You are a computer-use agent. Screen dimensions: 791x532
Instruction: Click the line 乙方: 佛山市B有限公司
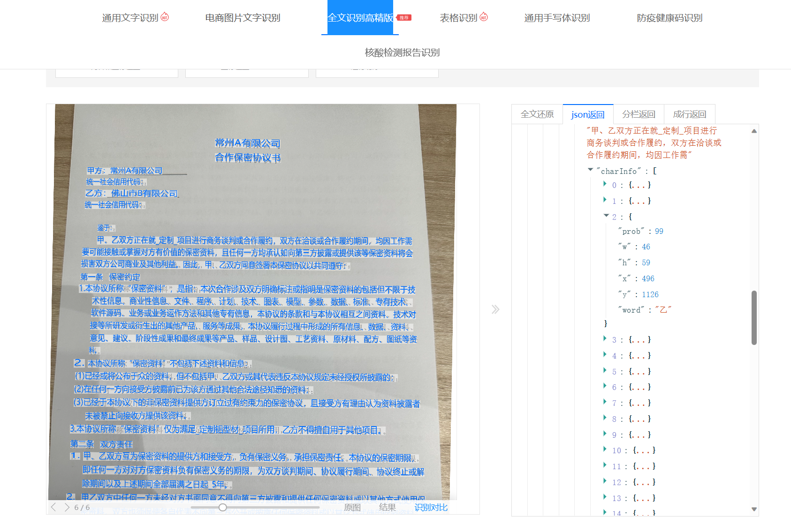point(131,193)
